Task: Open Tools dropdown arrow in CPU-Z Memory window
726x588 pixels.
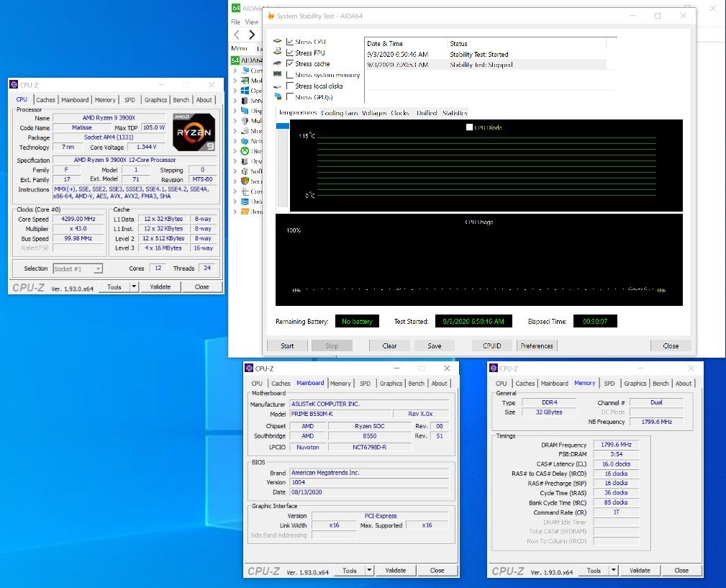Action: 614,571
